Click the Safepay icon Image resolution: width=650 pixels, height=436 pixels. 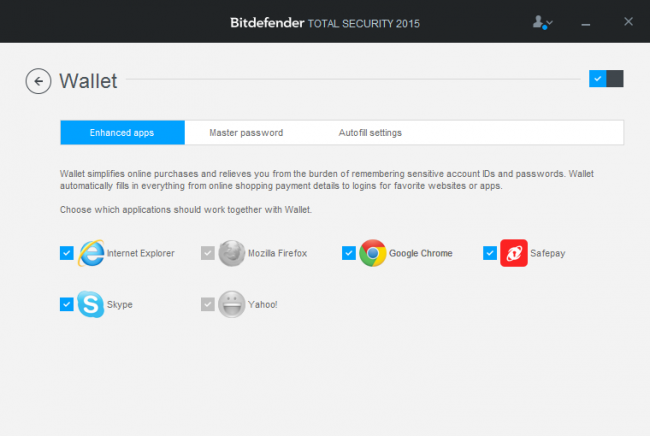pyautogui.click(x=514, y=253)
